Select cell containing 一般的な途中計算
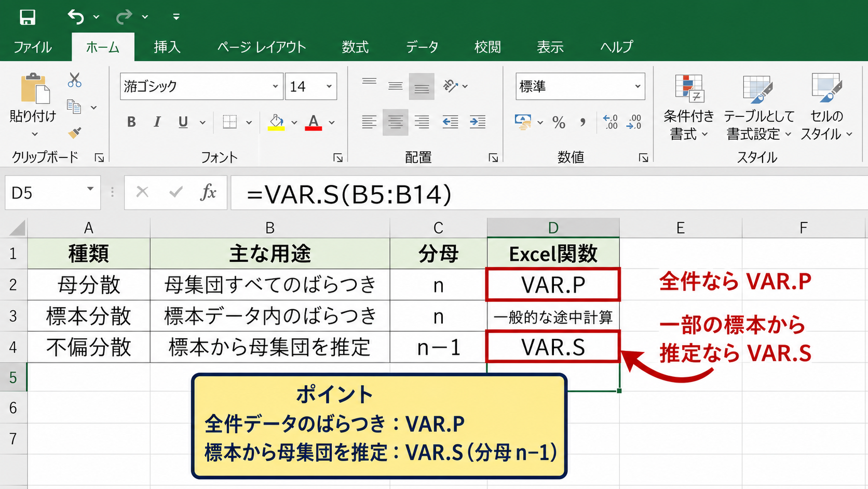The height and width of the screenshot is (489, 868). click(x=553, y=316)
